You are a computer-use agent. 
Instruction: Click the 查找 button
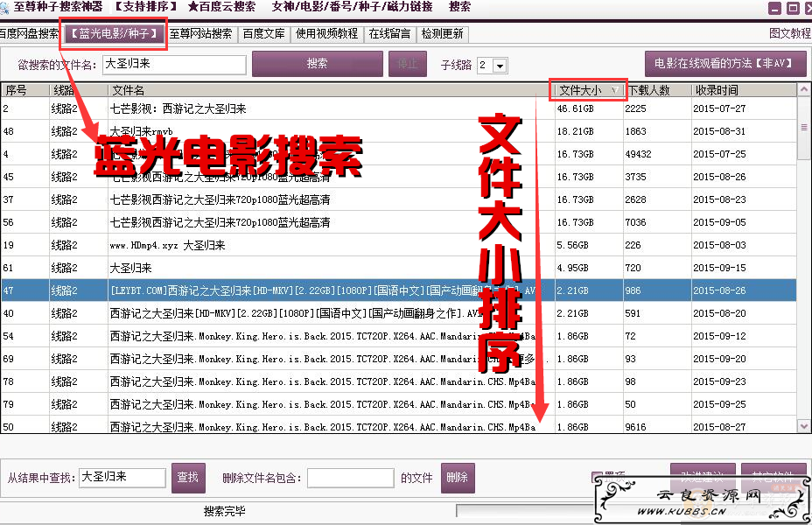188,478
